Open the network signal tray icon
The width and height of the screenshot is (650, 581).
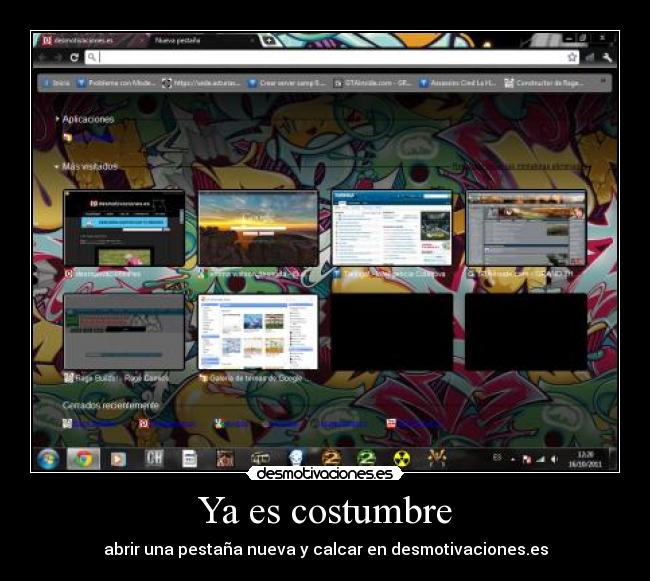point(541,459)
